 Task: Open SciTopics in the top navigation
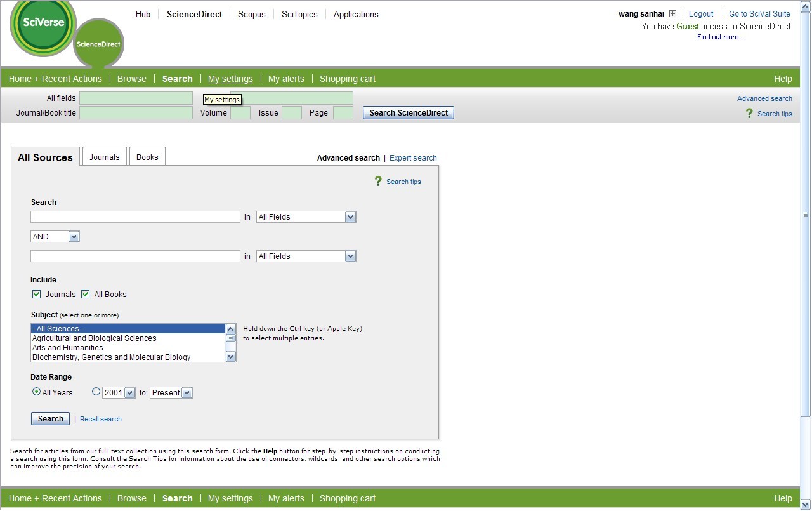click(x=299, y=14)
